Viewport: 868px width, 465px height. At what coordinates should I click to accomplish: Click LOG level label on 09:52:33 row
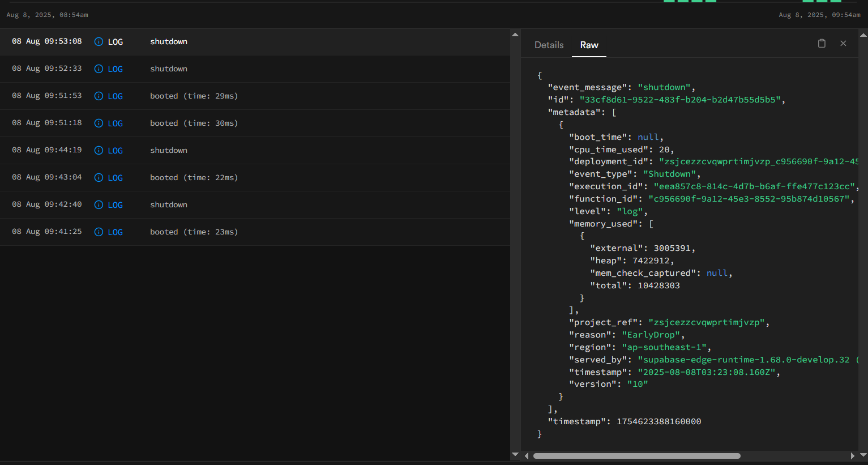pyautogui.click(x=116, y=69)
